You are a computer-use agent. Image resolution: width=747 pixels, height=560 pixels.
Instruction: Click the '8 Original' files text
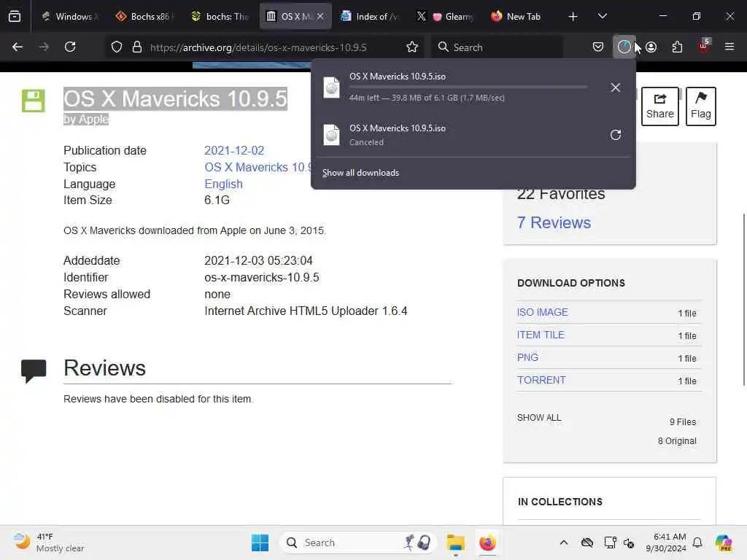point(677,441)
